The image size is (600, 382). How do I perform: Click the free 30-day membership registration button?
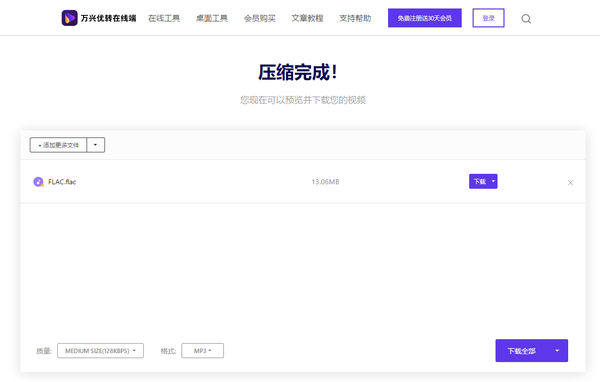click(425, 18)
